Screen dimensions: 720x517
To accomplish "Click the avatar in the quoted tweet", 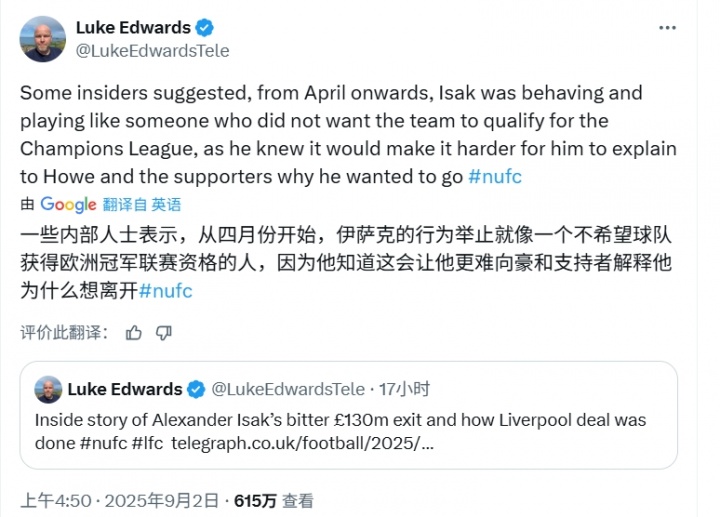I will click(48, 390).
